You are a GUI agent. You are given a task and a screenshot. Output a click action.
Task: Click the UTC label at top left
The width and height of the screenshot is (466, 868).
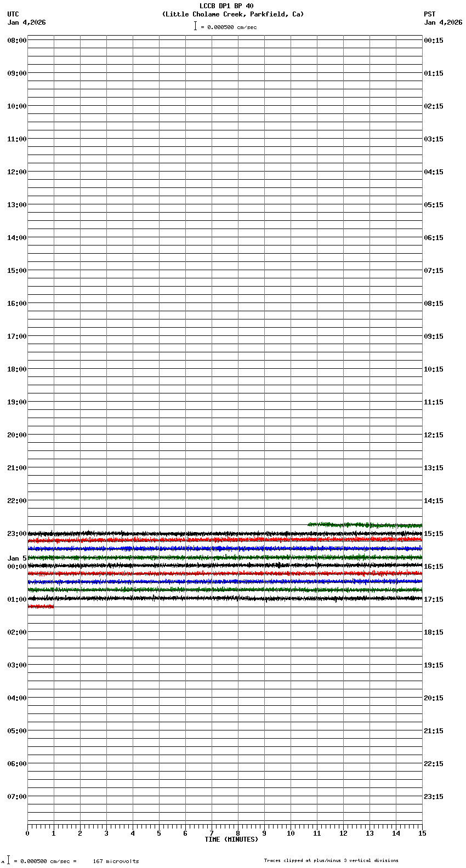[13, 14]
